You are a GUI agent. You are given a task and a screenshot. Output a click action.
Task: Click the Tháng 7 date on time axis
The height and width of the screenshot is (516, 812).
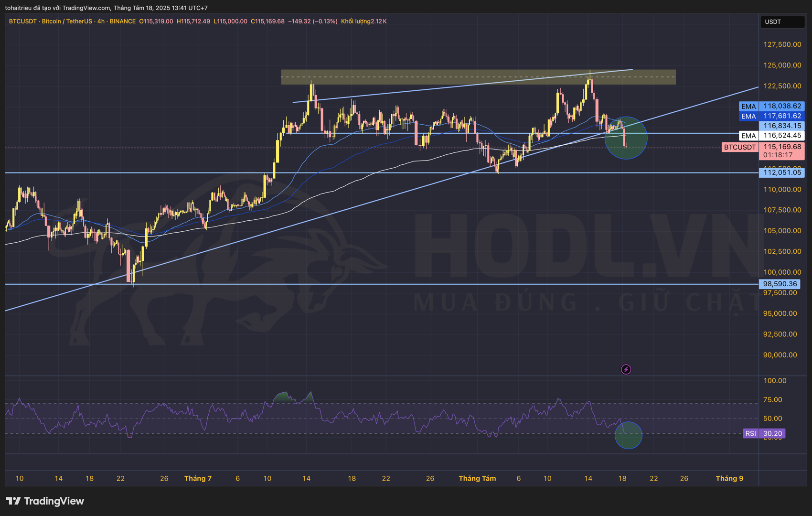pos(198,478)
